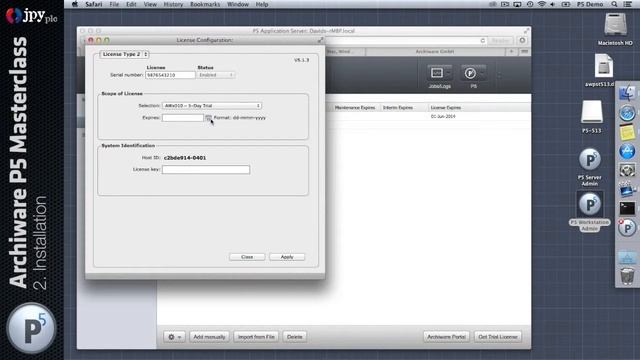Open Terminal from the Dock
Screen dimensions: 640x360
(x=627, y=208)
